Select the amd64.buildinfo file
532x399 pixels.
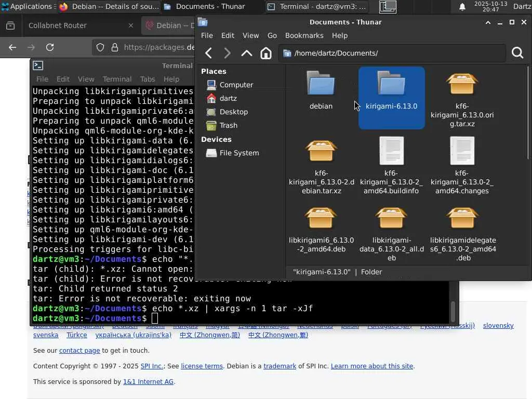(392, 166)
